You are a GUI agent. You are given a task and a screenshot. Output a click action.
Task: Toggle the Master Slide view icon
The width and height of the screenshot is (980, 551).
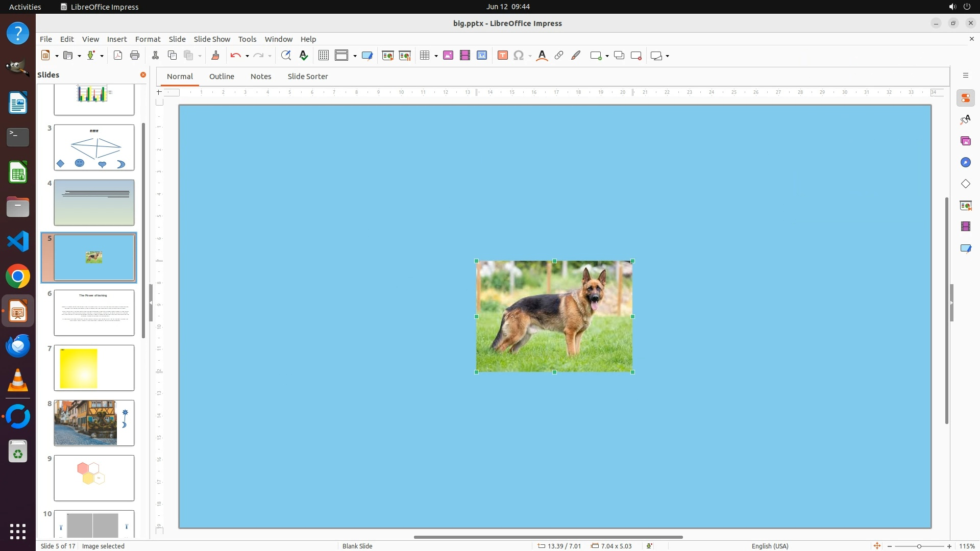pos(367,56)
